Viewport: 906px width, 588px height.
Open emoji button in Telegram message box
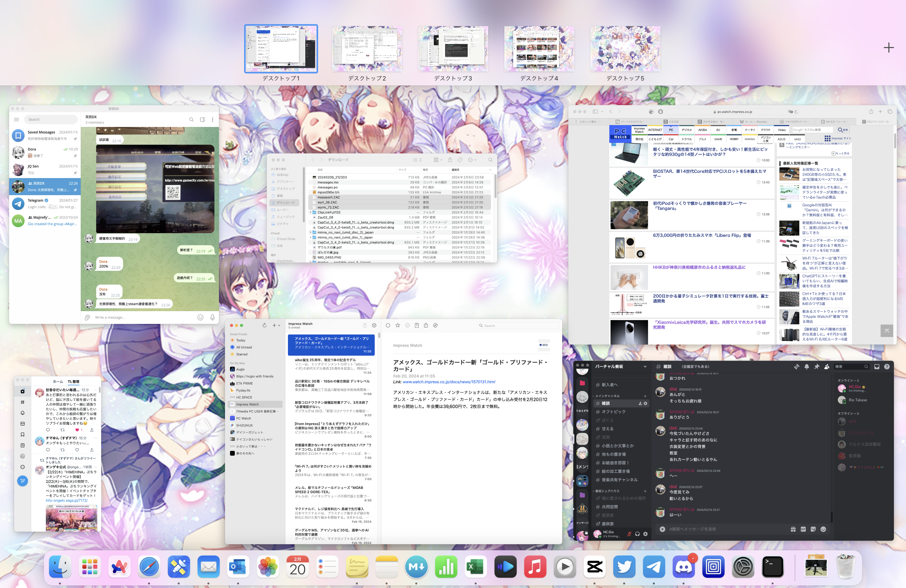[x=200, y=317]
